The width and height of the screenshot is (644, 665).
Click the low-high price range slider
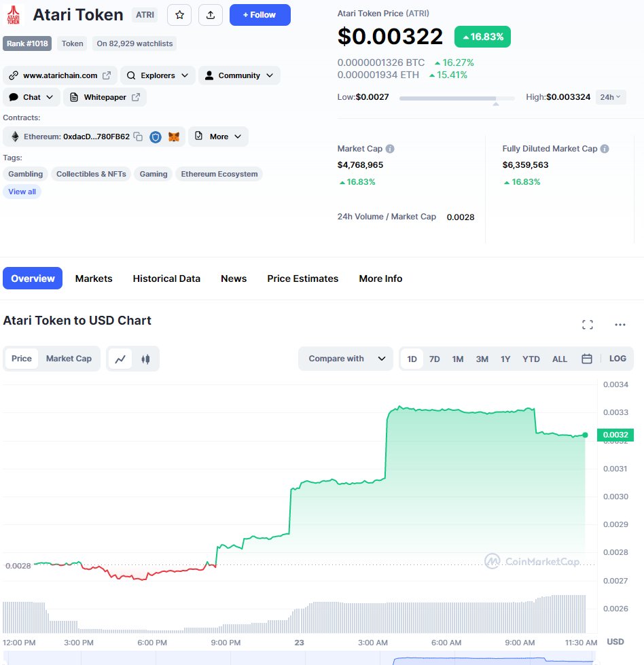(457, 98)
